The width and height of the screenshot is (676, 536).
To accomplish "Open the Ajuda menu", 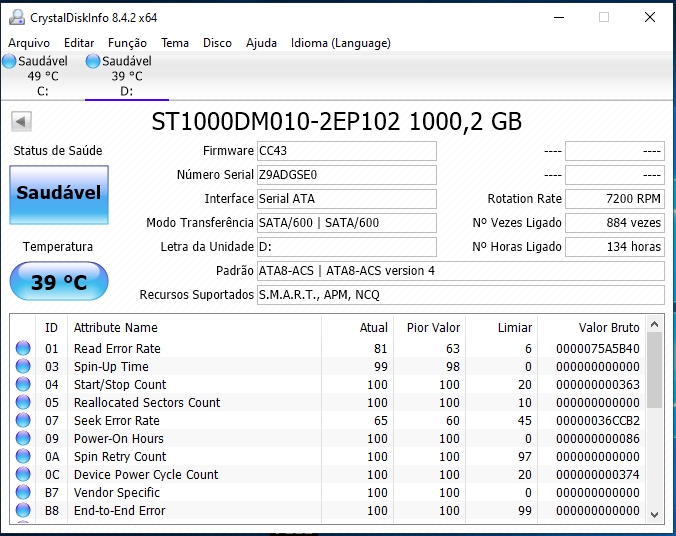I will 261,43.
